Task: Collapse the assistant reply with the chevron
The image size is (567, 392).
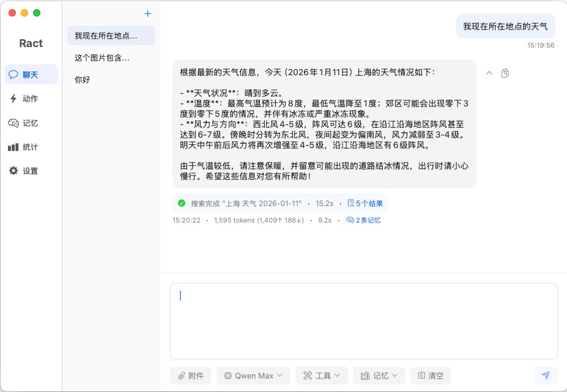Action: tap(489, 73)
